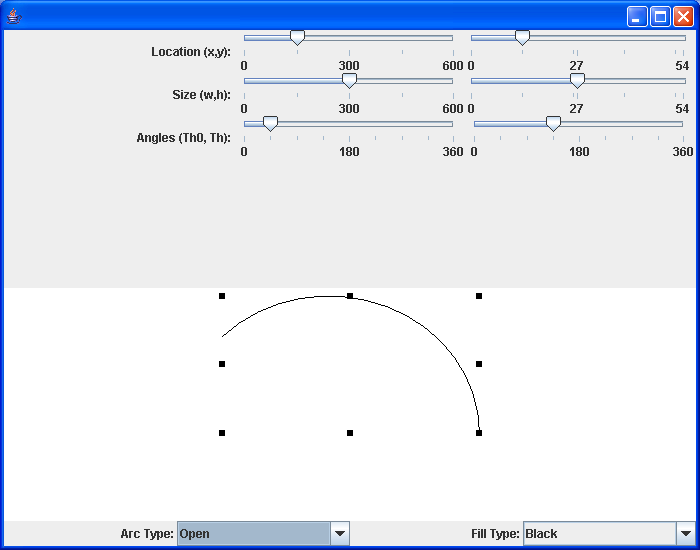Image resolution: width=700 pixels, height=550 pixels.
Task: Click the Location y slider thumb
Action: [x=522, y=38]
